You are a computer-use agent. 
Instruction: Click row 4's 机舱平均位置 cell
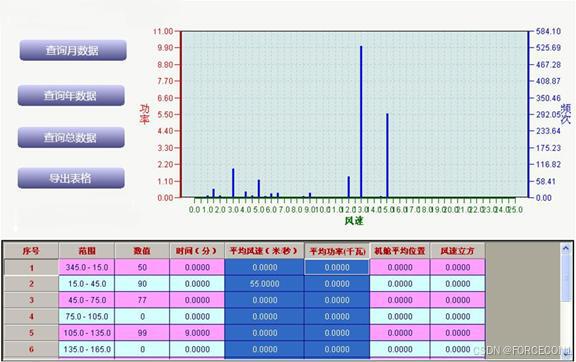point(400,316)
